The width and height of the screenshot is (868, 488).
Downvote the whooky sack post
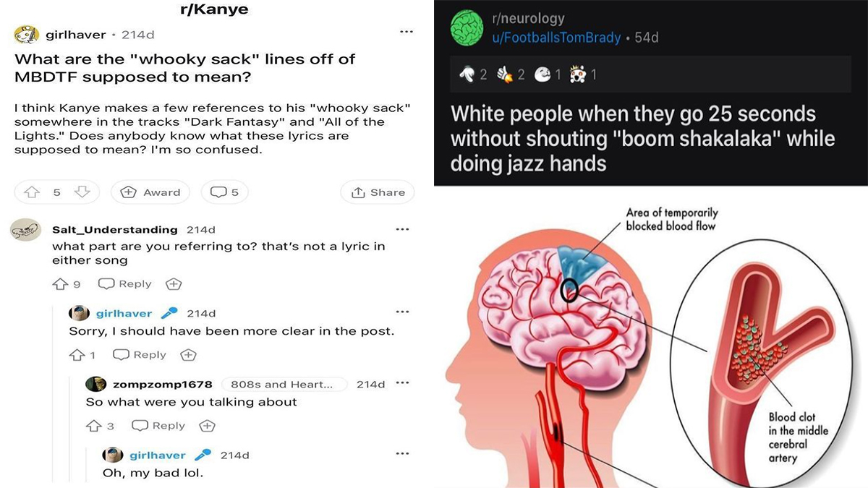tap(82, 192)
